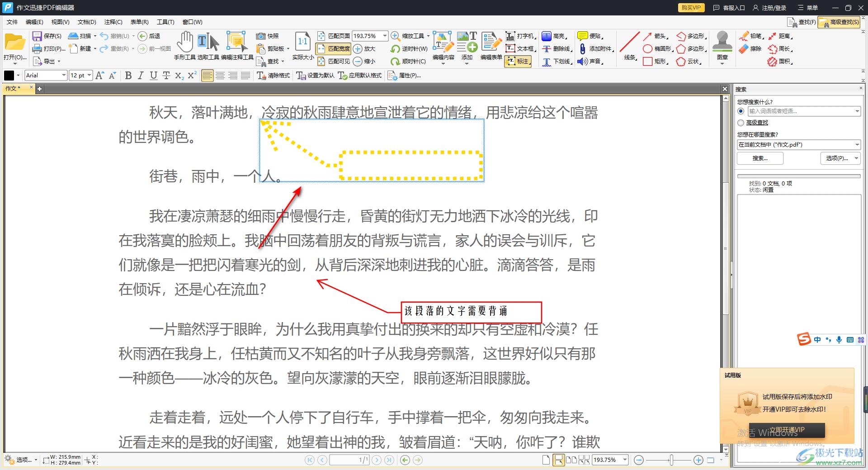This screenshot has width=868, height=470.
Task: Select the Cloud (云状) shape tool
Action: coord(689,62)
